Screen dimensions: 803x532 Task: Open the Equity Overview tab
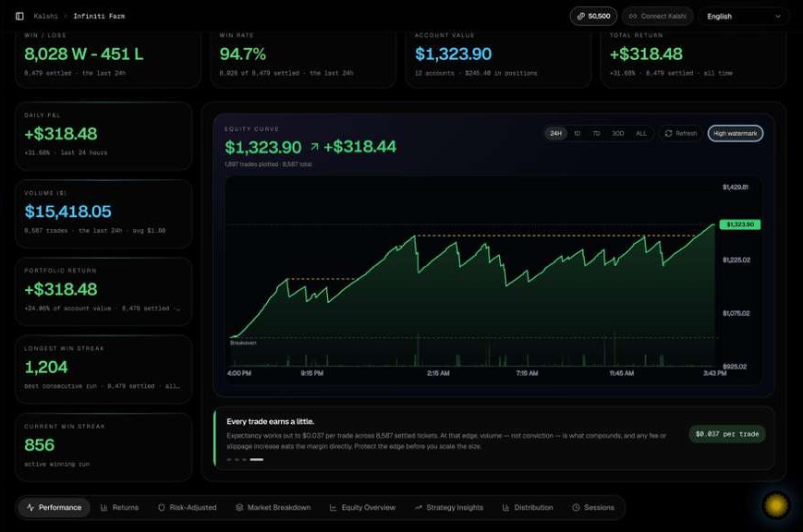pyautogui.click(x=362, y=507)
